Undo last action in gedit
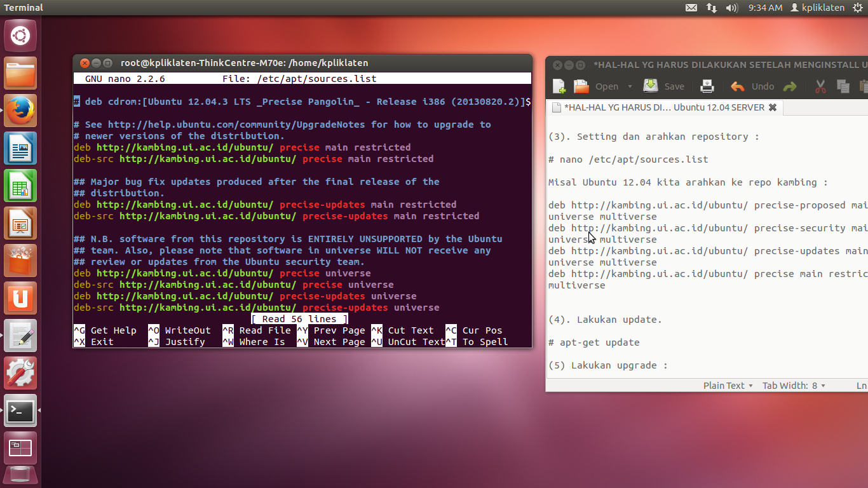Screen dimensions: 868x488 coord(752,86)
